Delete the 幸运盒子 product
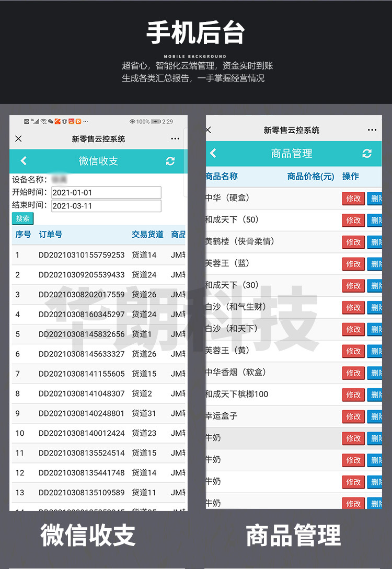Screen dimensions: 392x569 click(375, 416)
